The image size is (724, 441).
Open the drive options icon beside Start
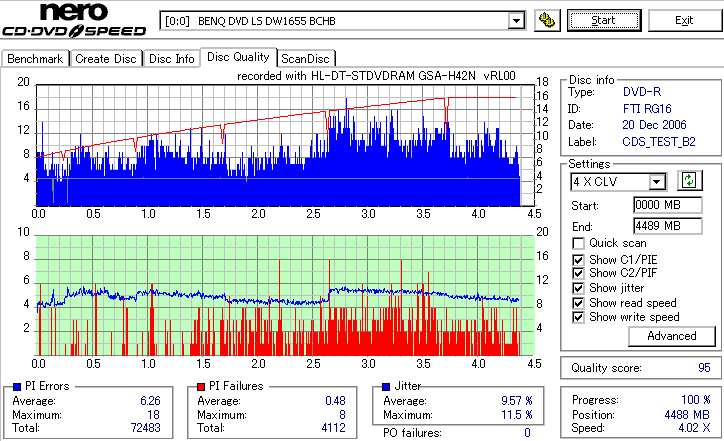click(547, 21)
